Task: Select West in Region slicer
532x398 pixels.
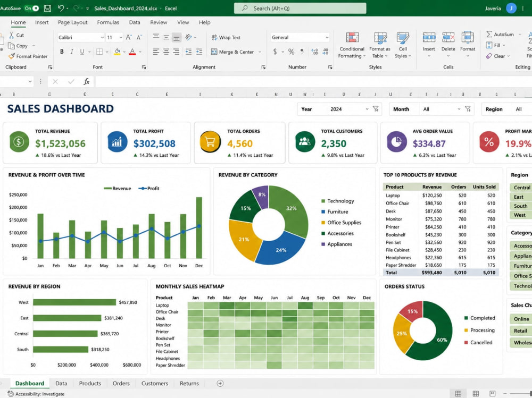Action: pos(521,215)
